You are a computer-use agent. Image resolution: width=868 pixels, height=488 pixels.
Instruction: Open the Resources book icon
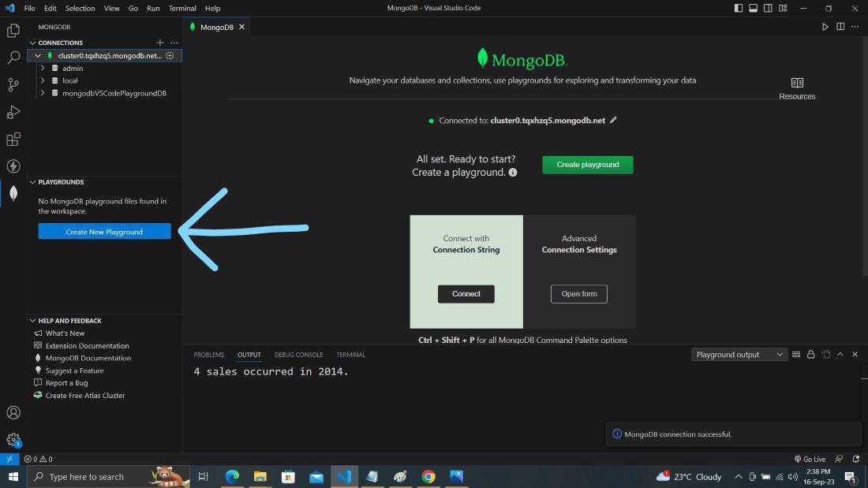(x=797, y=83)
